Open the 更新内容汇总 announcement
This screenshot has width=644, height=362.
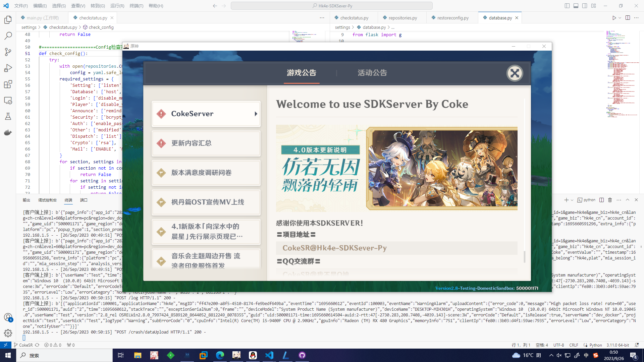(x=206, y=143)
